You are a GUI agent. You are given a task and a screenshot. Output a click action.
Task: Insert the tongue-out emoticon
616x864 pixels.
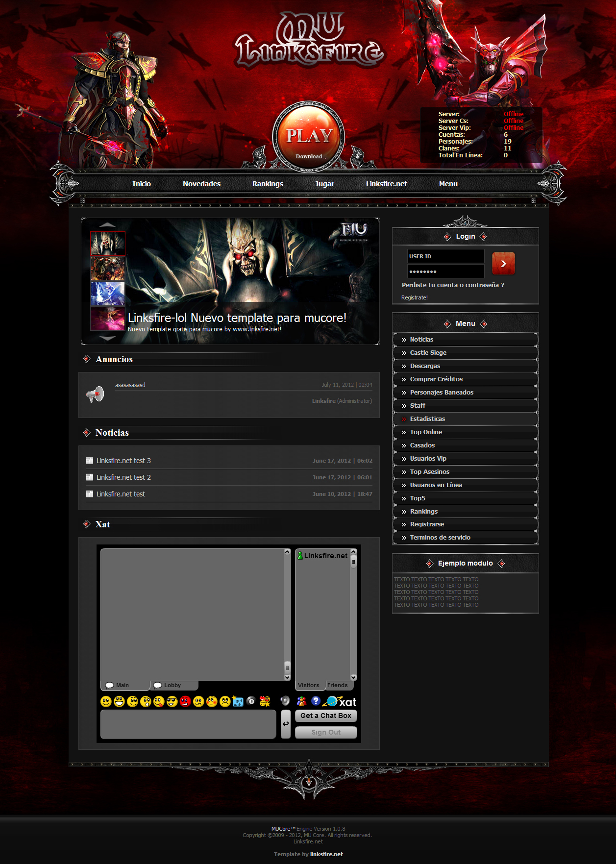pos(159,701)
